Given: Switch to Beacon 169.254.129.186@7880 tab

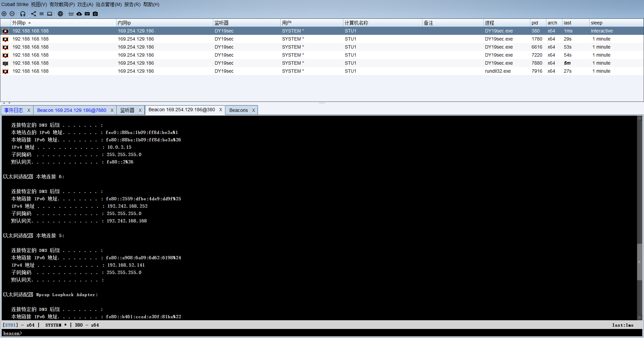Looking at the screenshot, I should coord(72,110).
